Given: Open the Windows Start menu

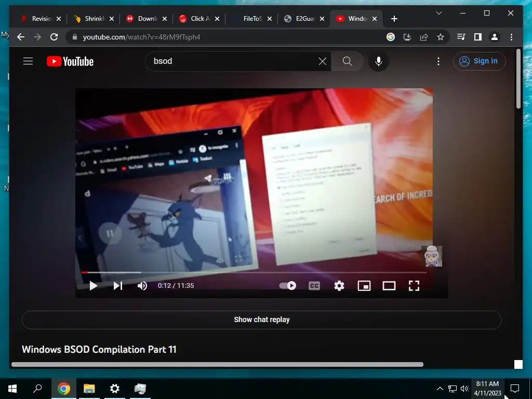Looking at the screenshot, I should [12, 389].
